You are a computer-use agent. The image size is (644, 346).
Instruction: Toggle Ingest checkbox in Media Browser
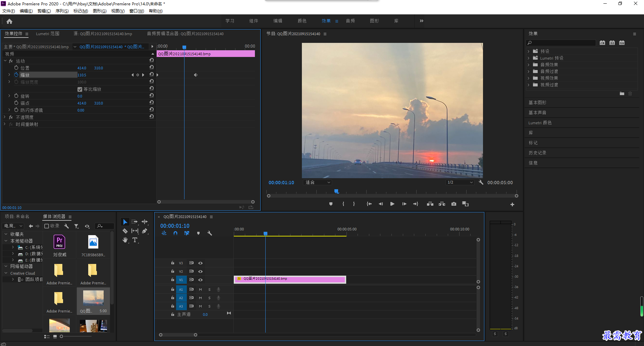pos(47,226)
